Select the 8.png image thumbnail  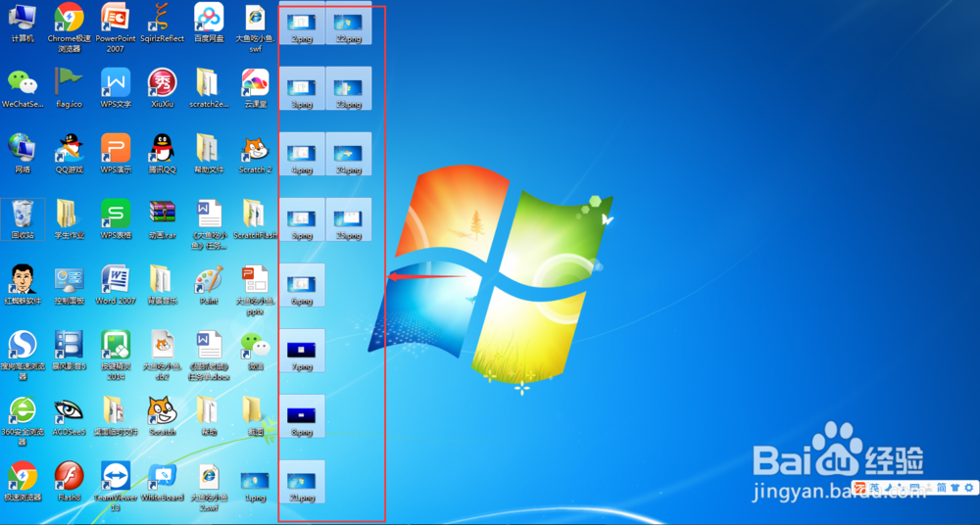coord(302,416)
